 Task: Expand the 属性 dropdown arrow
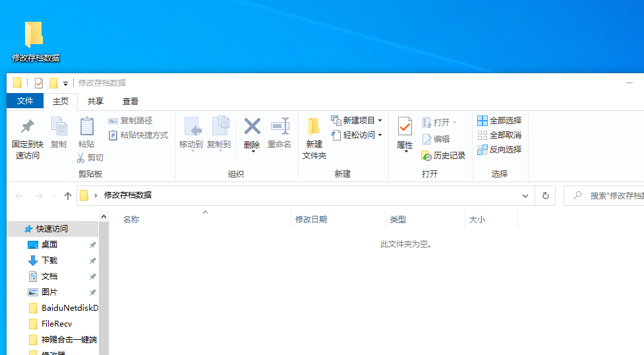point(406,152)
